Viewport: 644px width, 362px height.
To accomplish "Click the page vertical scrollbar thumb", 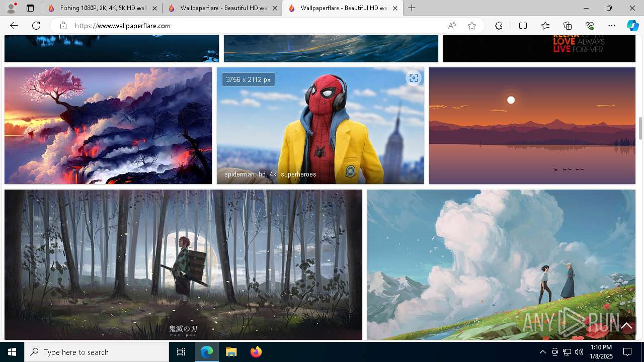I will click(x=640, y=128).
